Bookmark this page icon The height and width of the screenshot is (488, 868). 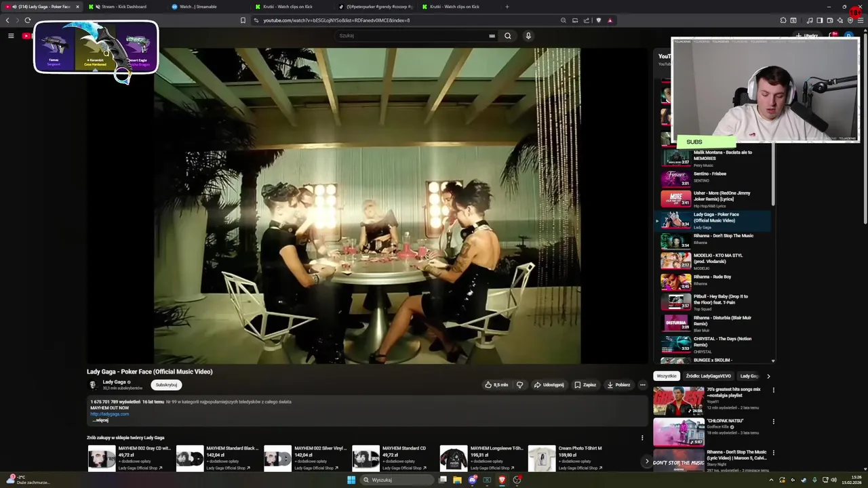point(243,20)
